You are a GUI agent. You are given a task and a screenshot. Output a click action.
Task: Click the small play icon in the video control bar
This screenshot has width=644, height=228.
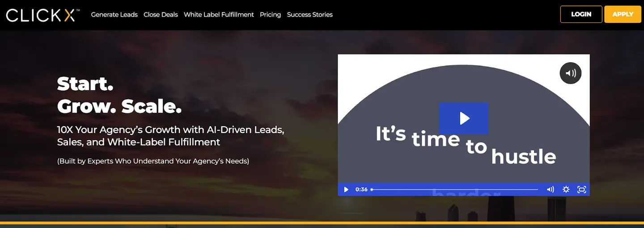(346, 189)
